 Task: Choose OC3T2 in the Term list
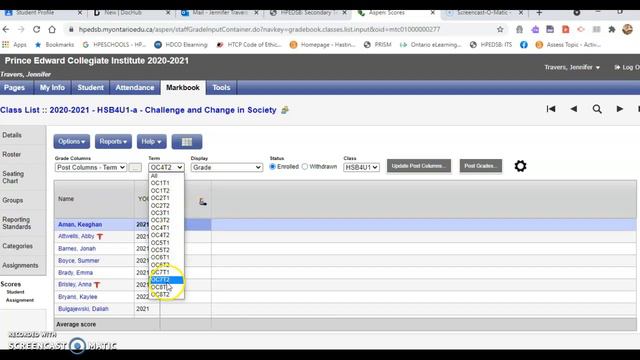pyautogui.click(x=166, y=220)
